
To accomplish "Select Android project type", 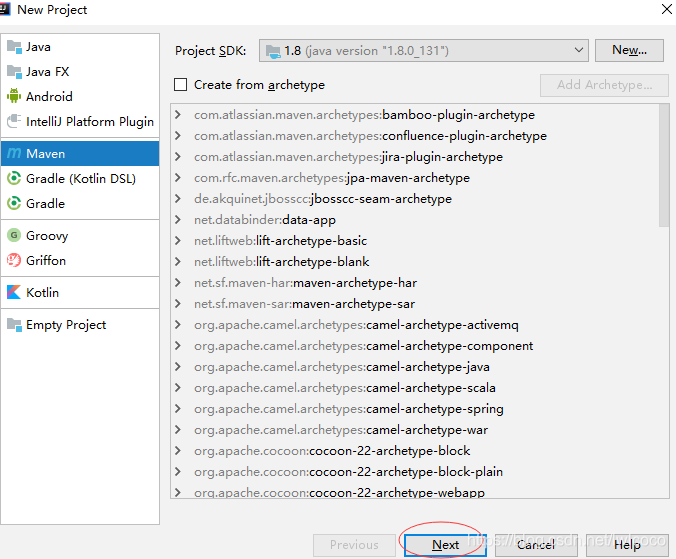I will click(x=80, y=97).
